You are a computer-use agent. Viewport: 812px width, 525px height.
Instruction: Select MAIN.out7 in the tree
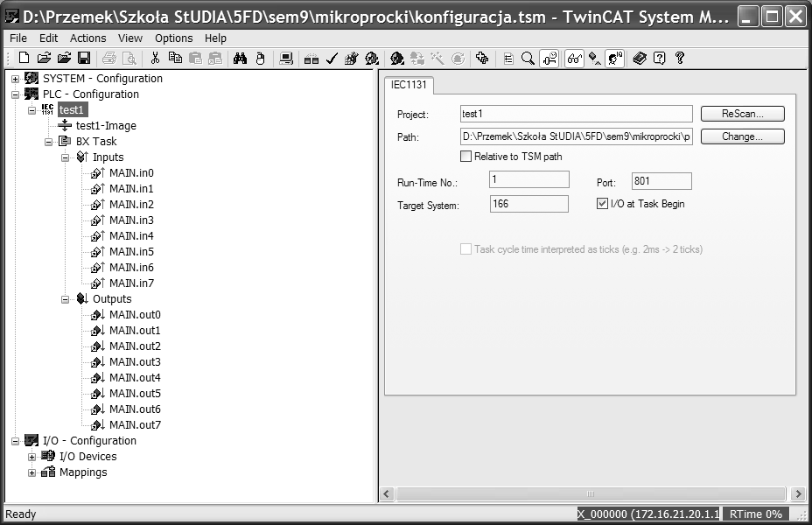click(135, 425)
